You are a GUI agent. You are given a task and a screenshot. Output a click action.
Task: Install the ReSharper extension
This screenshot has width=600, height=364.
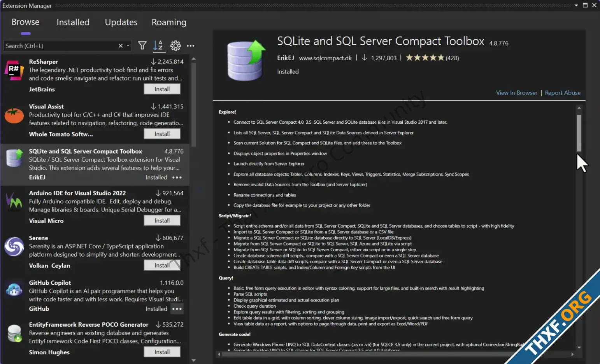point(162,89)
